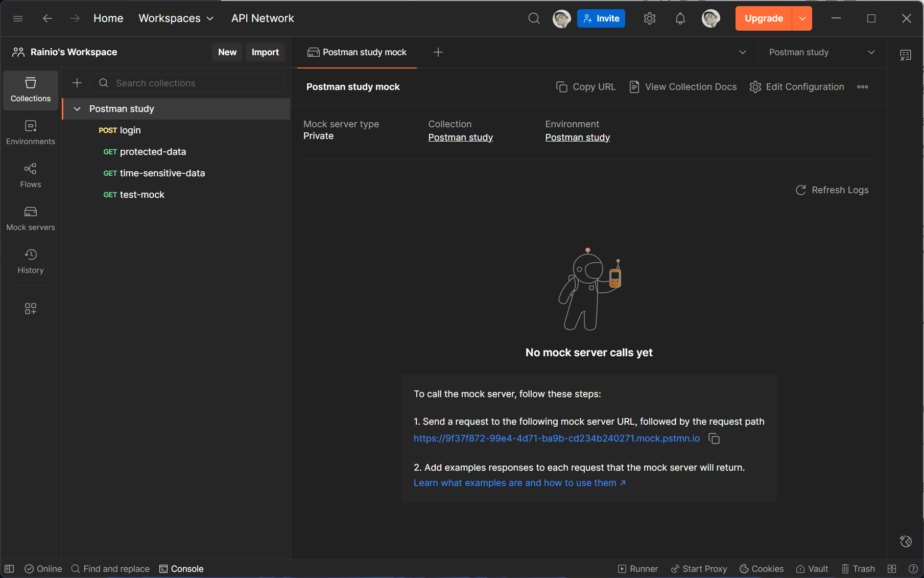
Task: Open Learn what examples are link
Action: pyautogui.click(x=519, y=483)
